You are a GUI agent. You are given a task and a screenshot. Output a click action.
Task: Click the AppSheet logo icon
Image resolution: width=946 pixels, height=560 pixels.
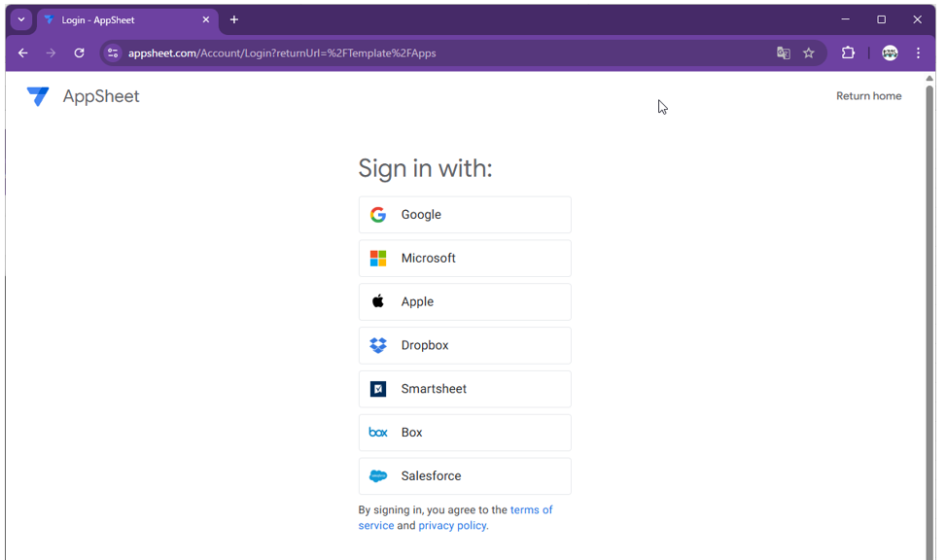pos(38,96)
